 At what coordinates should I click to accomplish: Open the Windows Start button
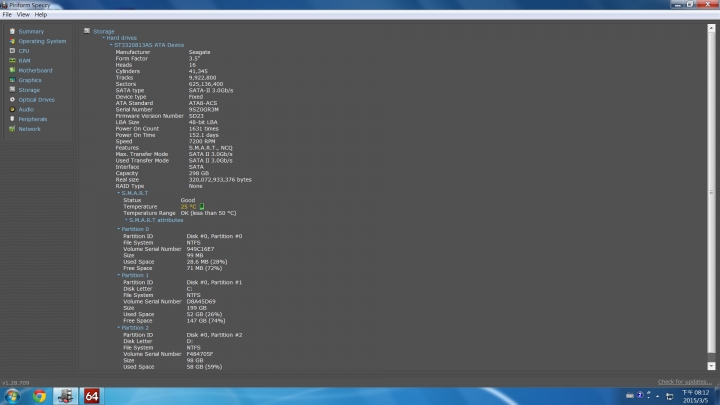pos(12,396)
